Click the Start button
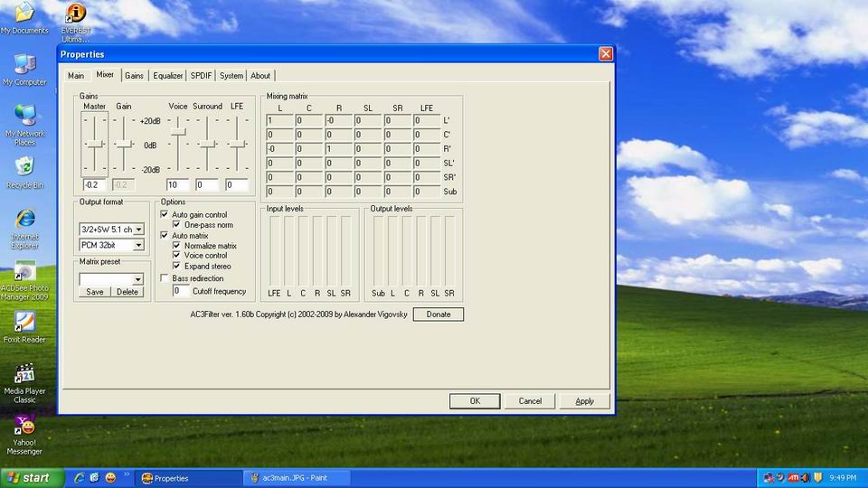 31,478
